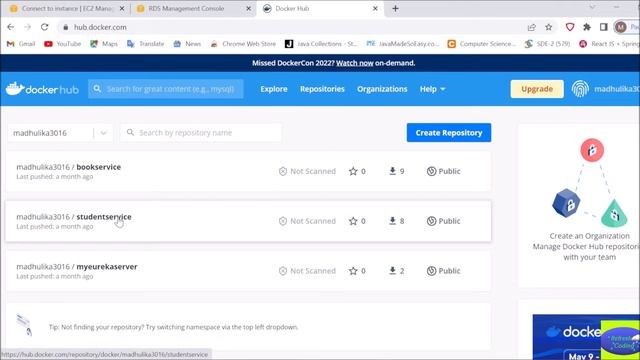Close the Docker Hub tab
Viewport: 640px width, 360px height.
[x=375, y=9]
